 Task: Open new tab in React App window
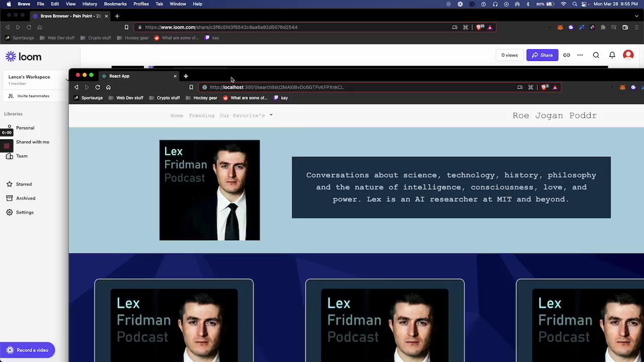[186, 76]
